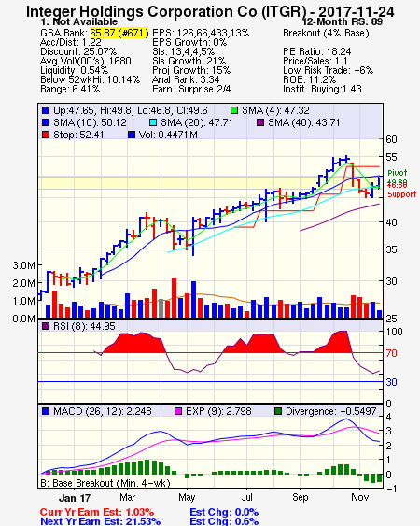Screen dimensions: 420x526
Task: Click the Est Chg: 0.6% text
Action: coord(224,521)
